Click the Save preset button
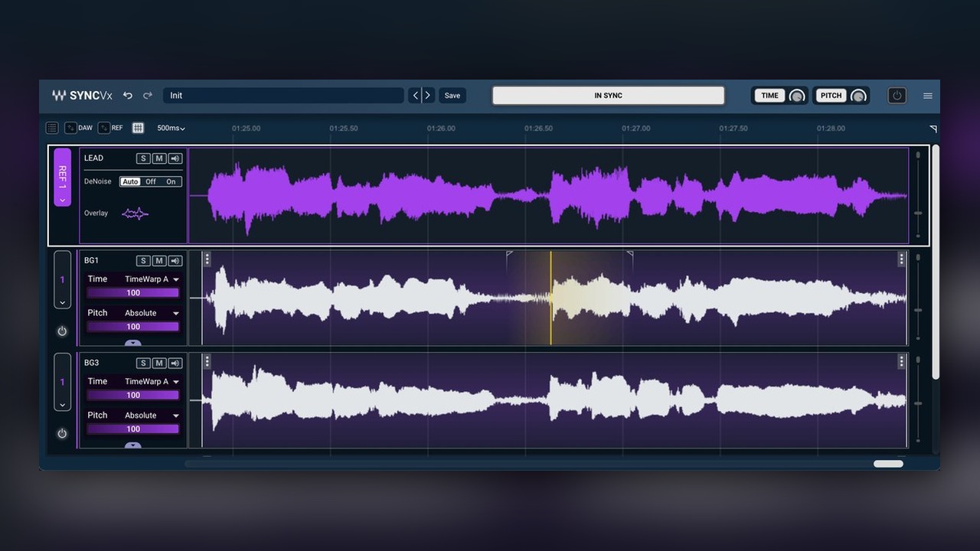980x551 pixels. (452, 96)
